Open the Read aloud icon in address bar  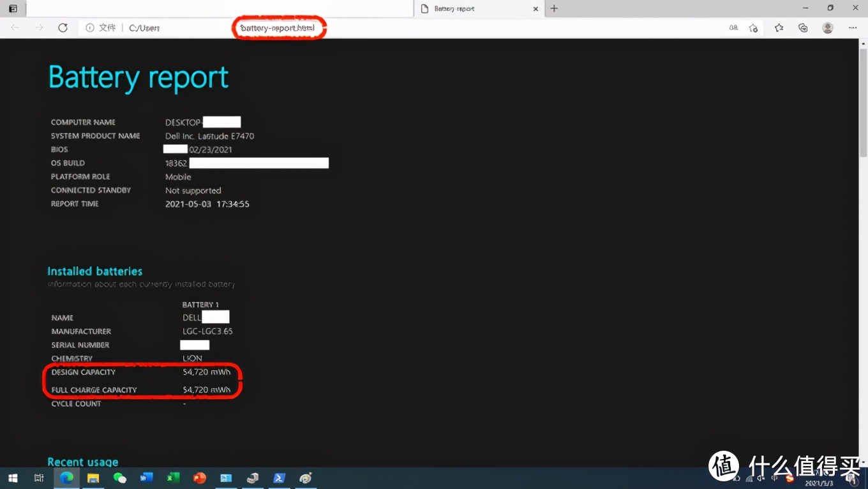pyautogui.click(x=733, y=27)
